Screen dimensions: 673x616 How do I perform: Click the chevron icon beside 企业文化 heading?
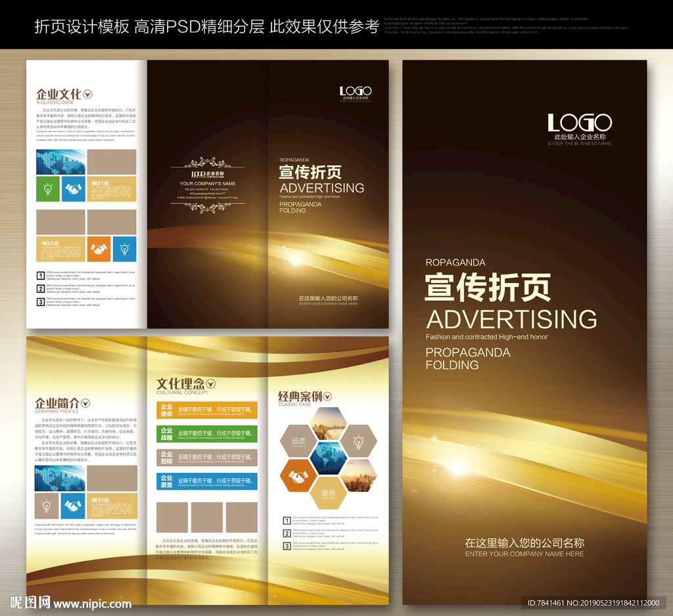87,95
